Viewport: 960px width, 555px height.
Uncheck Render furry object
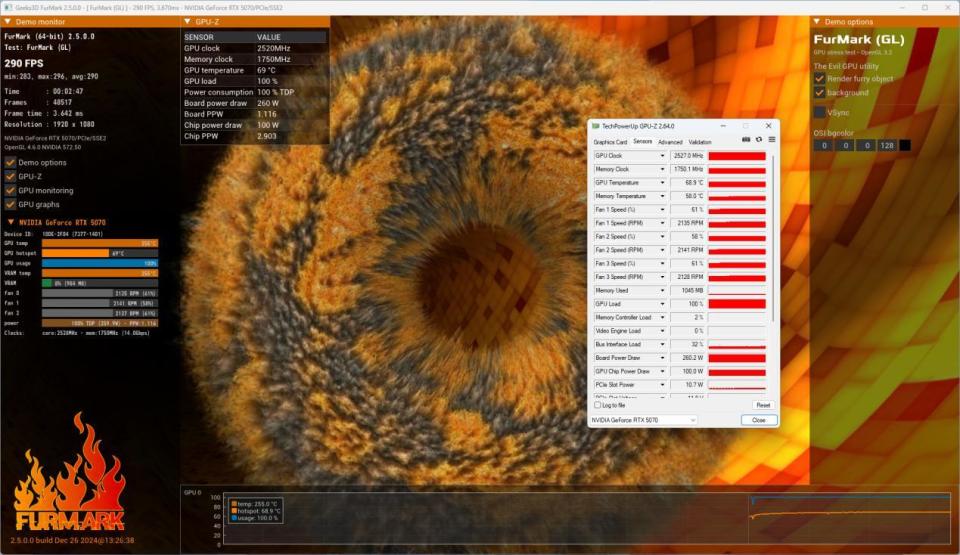[819, 78]
